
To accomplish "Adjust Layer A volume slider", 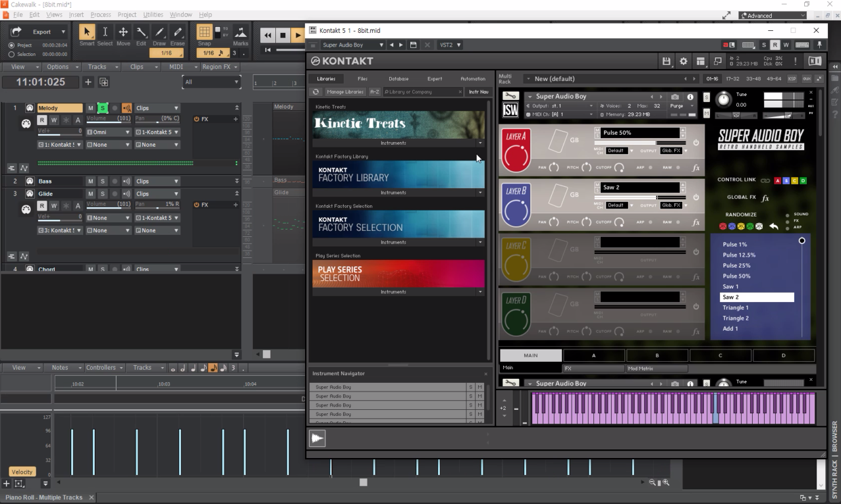I will [x=639, y=143].
